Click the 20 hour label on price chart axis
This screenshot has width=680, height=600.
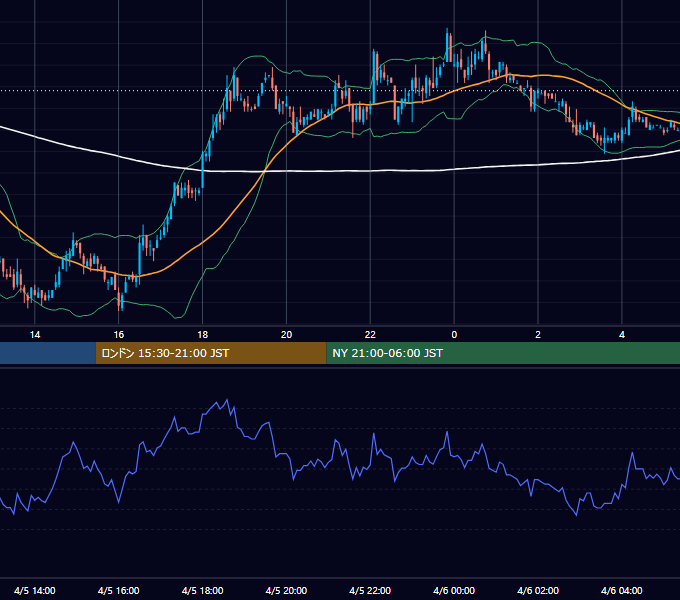pos(286,335)
